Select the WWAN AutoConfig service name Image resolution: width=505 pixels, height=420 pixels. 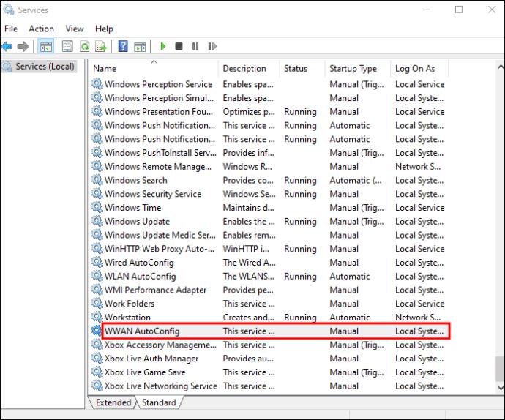pos(142,331)
